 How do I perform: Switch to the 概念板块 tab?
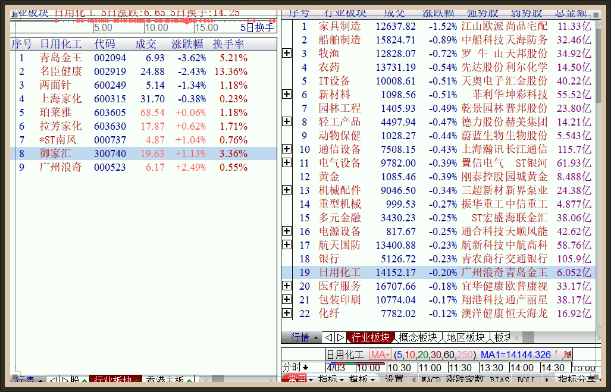click(x=419, y=337)
